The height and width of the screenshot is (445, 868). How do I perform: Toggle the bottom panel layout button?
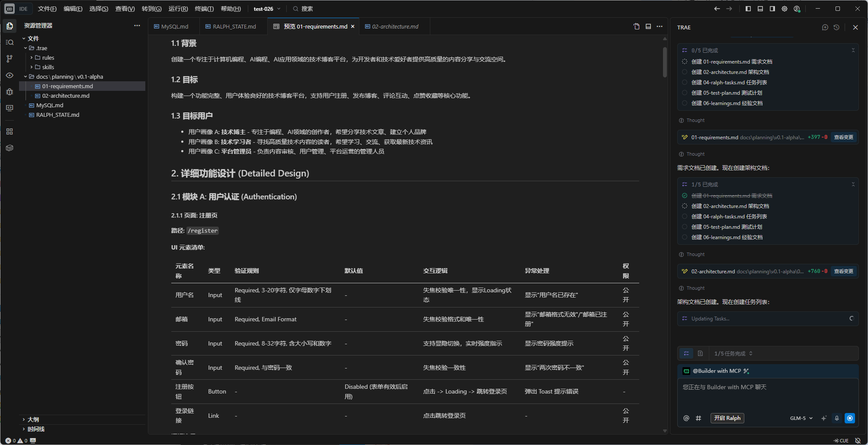760,9
